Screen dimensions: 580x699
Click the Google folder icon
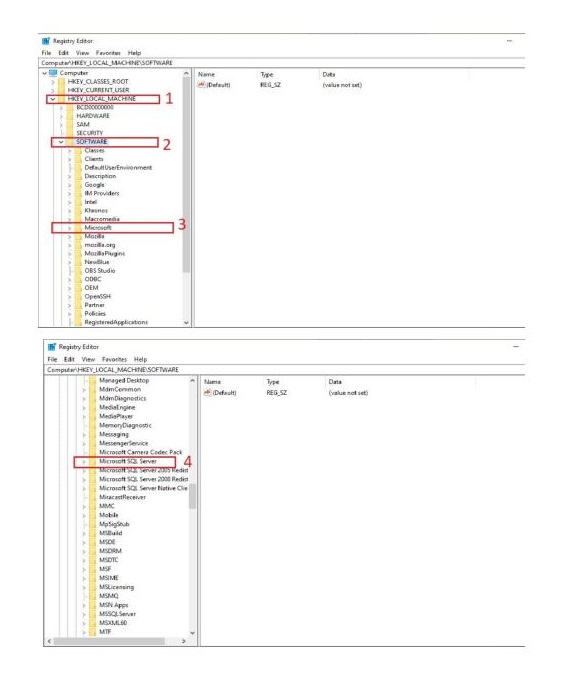(x=78, y=185)
